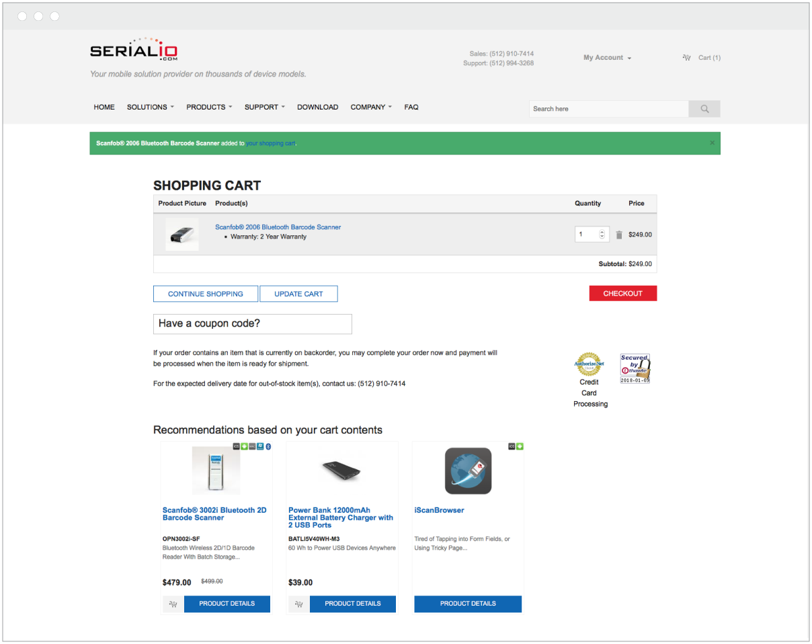Viewport: 812px width, 644px height.
Task: Click CONTINUE SHOPPING button
Action: click(206, 294)
